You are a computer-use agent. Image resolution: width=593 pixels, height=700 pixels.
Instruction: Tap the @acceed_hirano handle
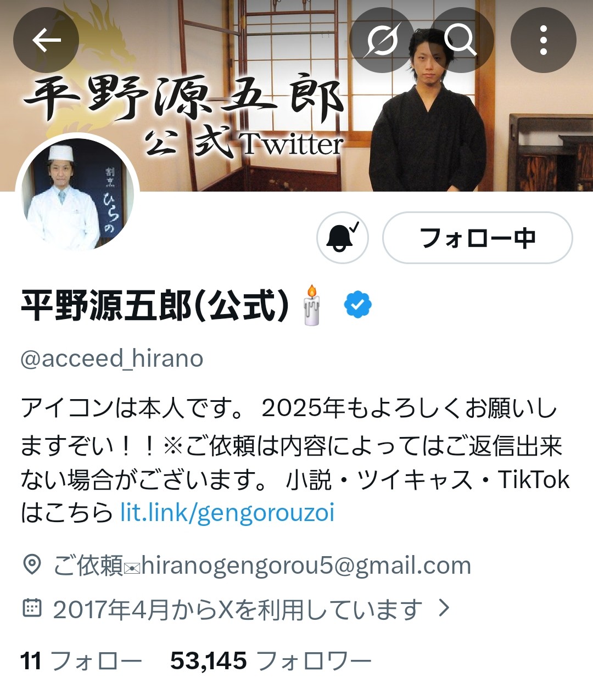click(112, 359)
